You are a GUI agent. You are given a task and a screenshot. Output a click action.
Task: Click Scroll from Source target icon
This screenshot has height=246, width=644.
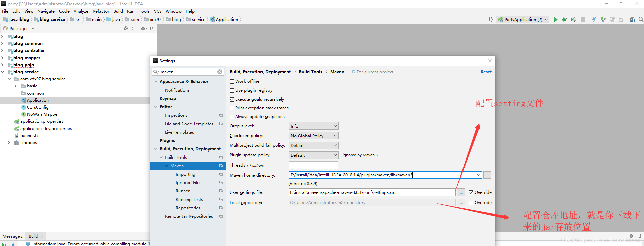point(126,28)
